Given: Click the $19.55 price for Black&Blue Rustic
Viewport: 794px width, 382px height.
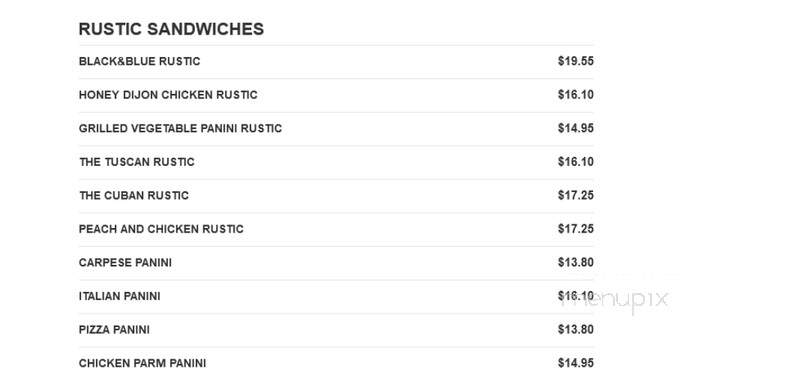Looking at the screenshot, I should (576, 61).
